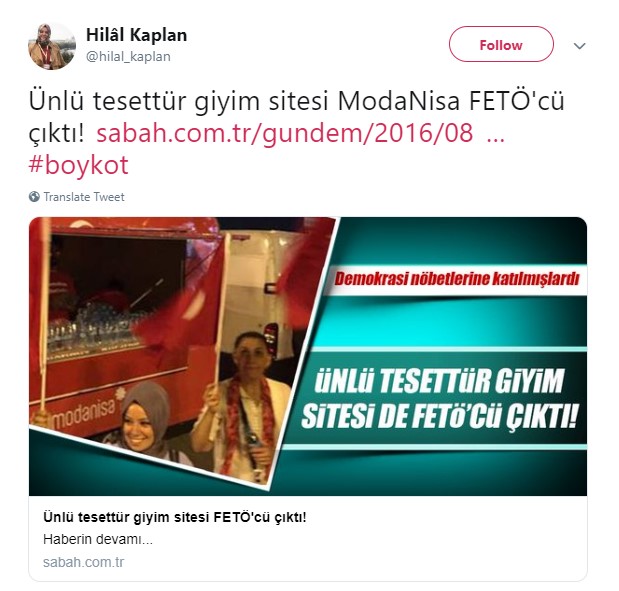Open the @hilal_kaplan handle
The width and height of the screenshot is (619, 591).
(128, 56)
